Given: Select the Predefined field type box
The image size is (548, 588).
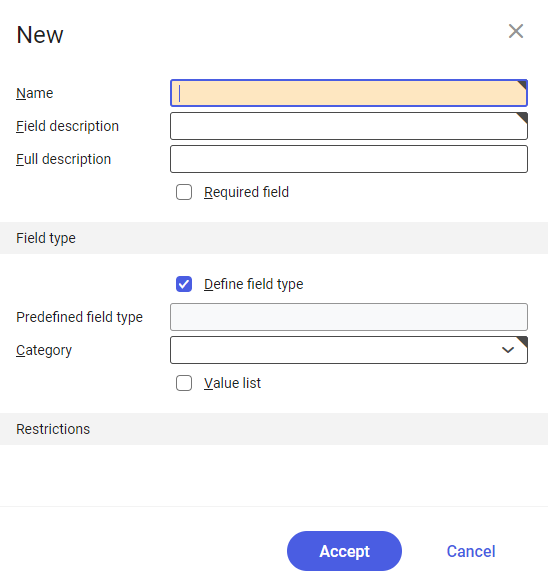Looking at the screenshot, I should tap(349, 317).
